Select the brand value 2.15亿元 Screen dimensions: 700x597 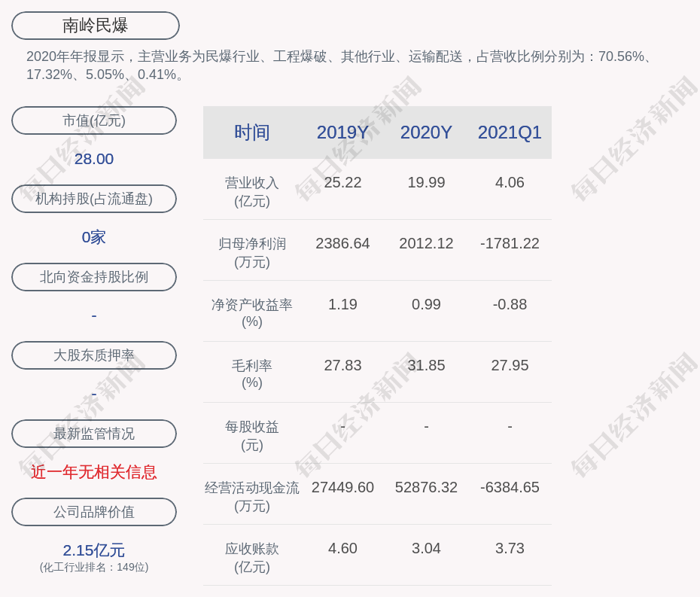click(x=94, y=550)
